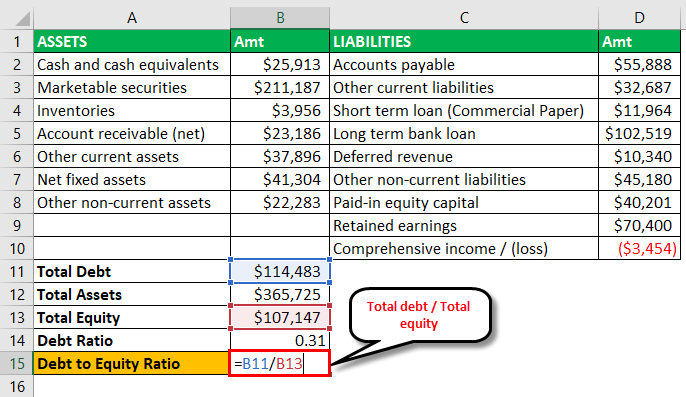Image resolution: width=686 pixels, height=397 pixels.
Task: Select column A header
Action: [132, 18]
